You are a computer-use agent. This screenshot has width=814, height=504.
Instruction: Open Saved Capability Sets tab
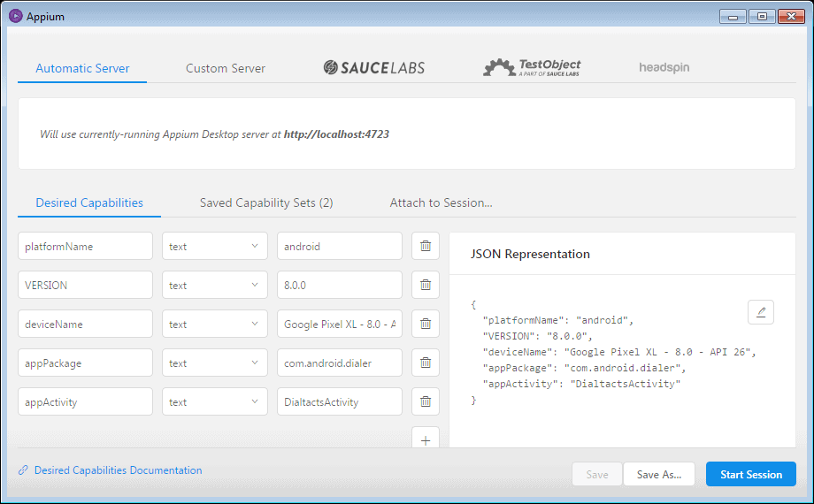[x=266, y=202]
